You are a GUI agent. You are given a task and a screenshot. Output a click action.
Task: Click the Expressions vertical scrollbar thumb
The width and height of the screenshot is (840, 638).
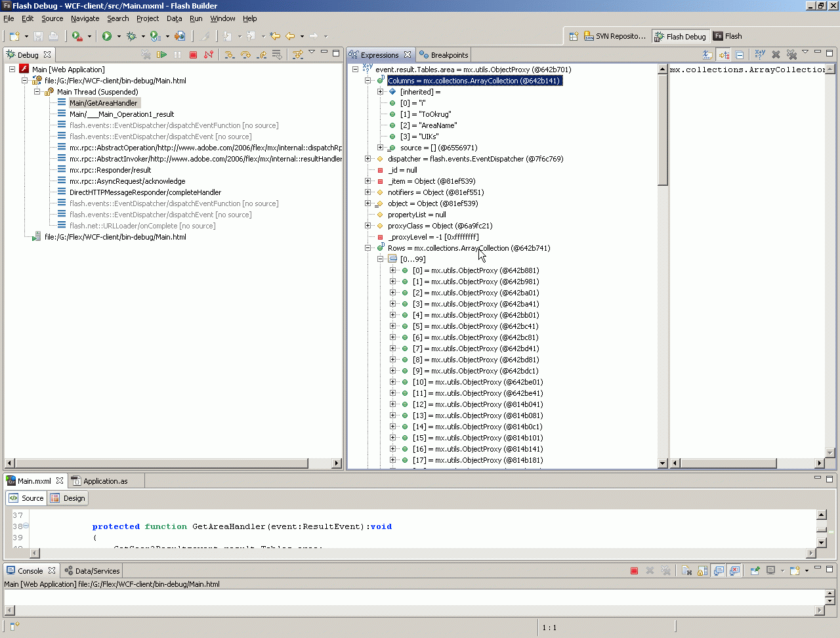(662, 129)
